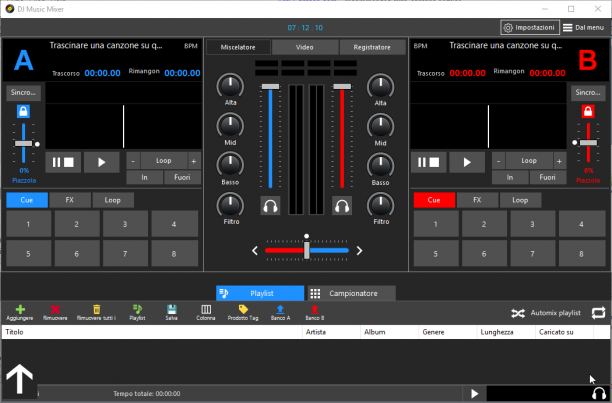This screenshot has height=403, width=612.
Task: Click the red Banco B upload icon
Action: click(315, 309)
